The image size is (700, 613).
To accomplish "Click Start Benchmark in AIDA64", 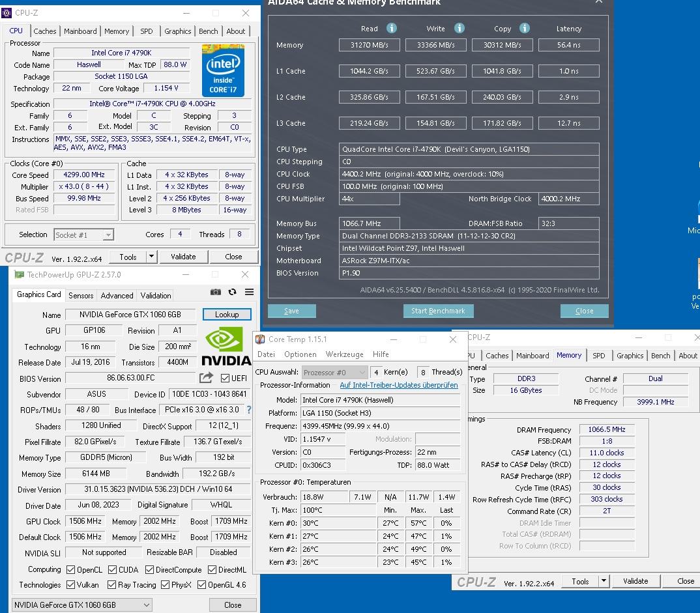I will tap(439, 311).
